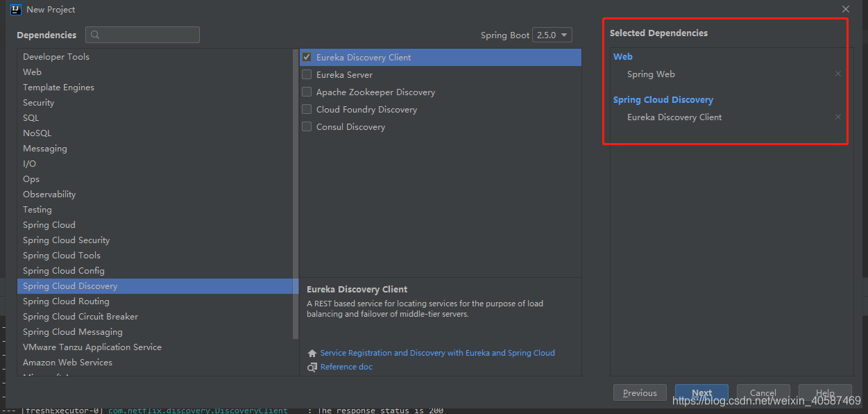Image resolution: width=868 pixels, height=414 pixels.
Task: Click the Next button
Action: click(701, 392)
